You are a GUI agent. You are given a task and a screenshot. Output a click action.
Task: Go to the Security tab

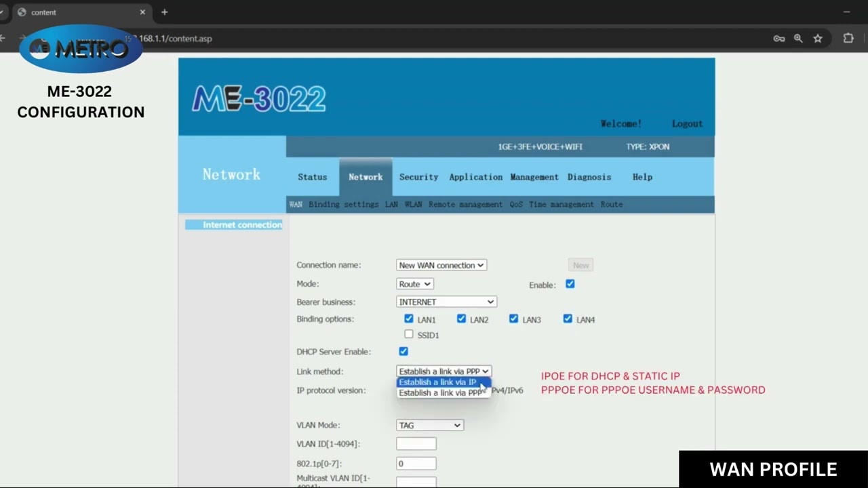click(x=418, y=177)
